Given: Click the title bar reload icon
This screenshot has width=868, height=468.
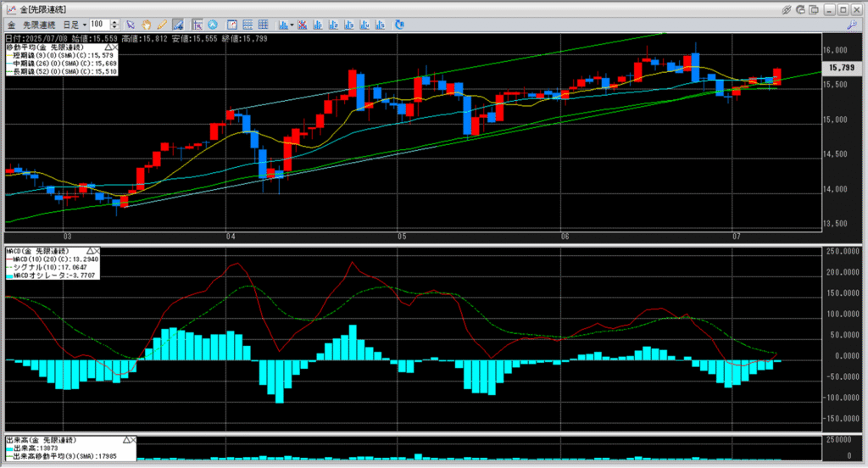Looking at the screenshot, I should [x=800, y=9].
